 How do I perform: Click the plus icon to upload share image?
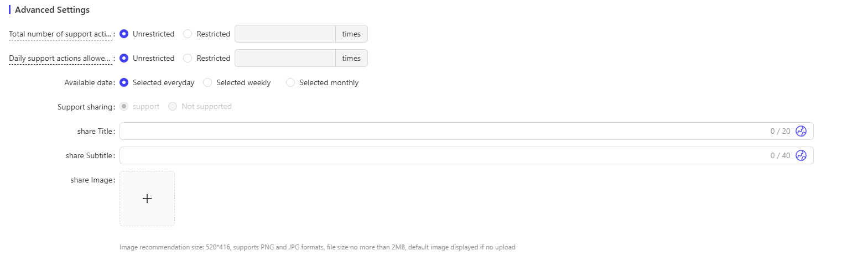pos(147,199)
